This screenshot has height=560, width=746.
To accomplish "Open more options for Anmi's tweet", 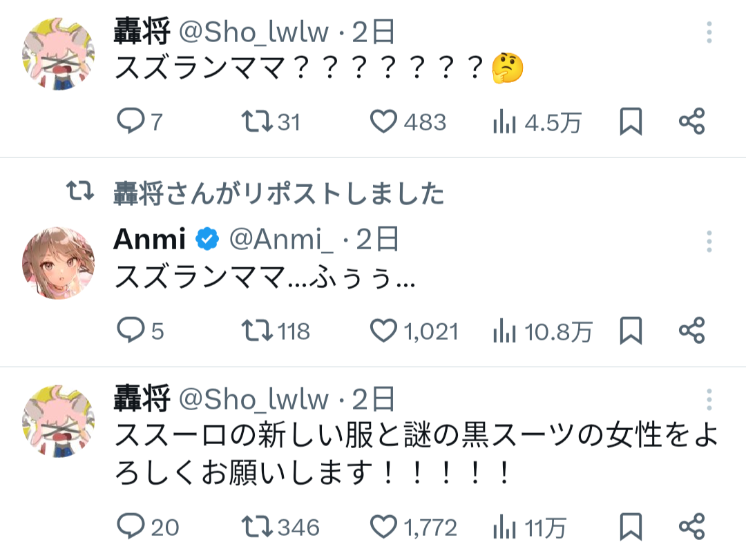I will pos(709,242).
